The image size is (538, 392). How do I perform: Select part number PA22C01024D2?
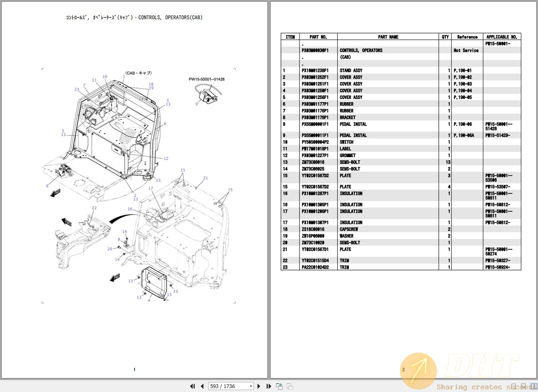[x=315, y=268]
